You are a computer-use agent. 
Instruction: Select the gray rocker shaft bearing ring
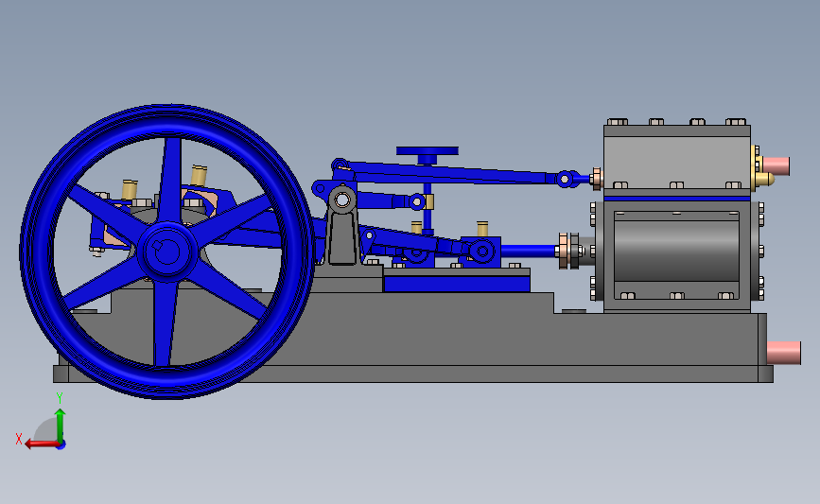(x=342, y=200)
